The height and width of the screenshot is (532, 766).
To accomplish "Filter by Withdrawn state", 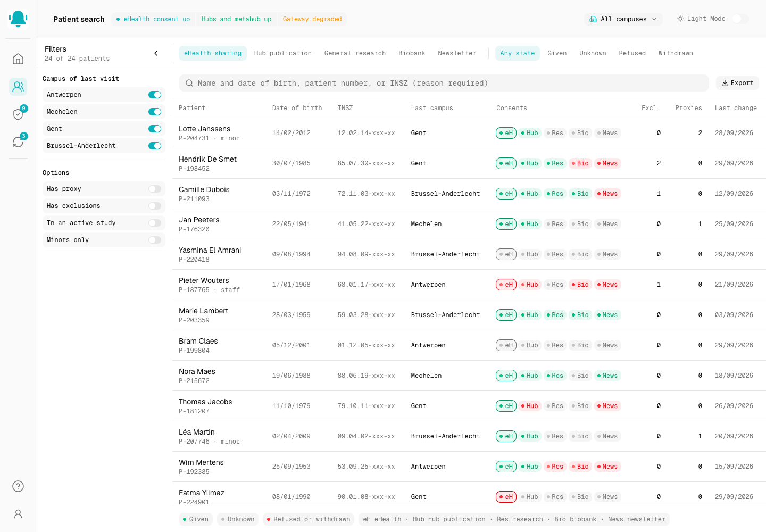I will (676, 53).
